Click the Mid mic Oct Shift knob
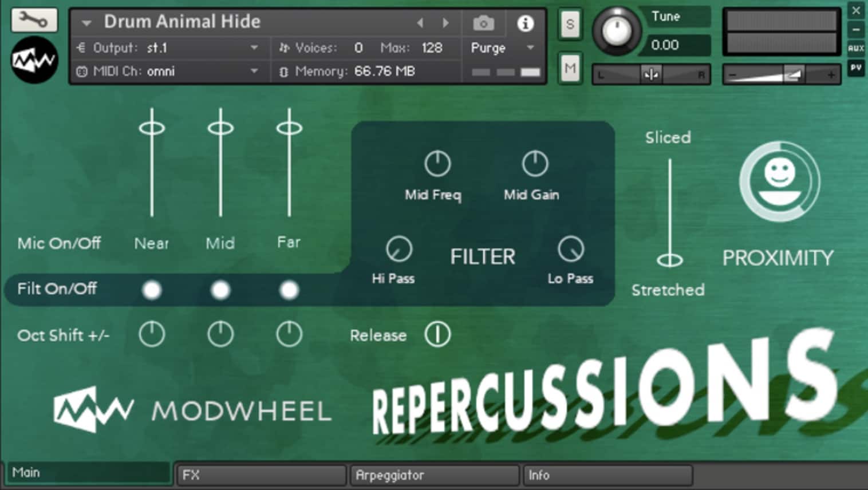Viewport: 868px width, 490px height. coord(220,334)
